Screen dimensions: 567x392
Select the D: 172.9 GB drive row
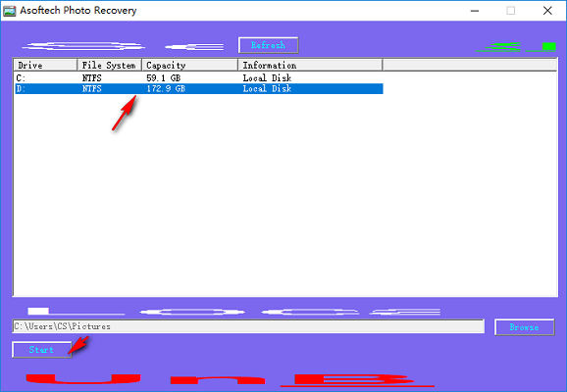click(199, 89)
